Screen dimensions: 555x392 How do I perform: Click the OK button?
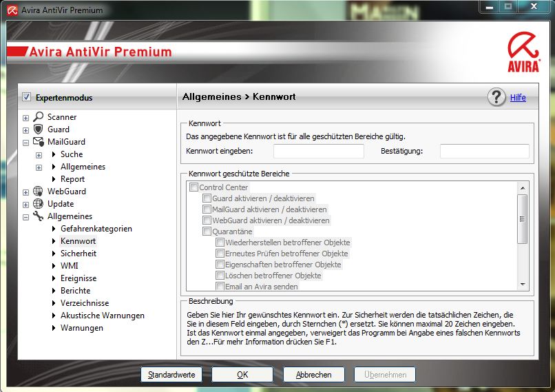point(242,375)
